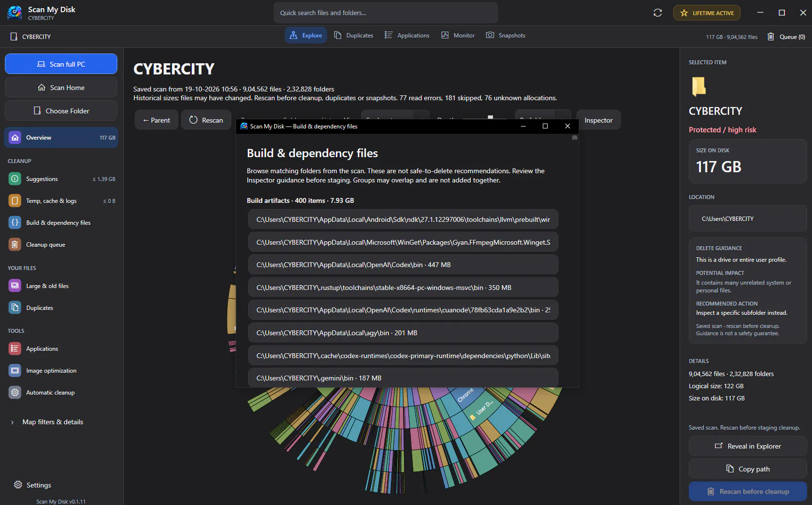Open the Queue (0) trash icon

pyautogui.click(x=771, y=36)
